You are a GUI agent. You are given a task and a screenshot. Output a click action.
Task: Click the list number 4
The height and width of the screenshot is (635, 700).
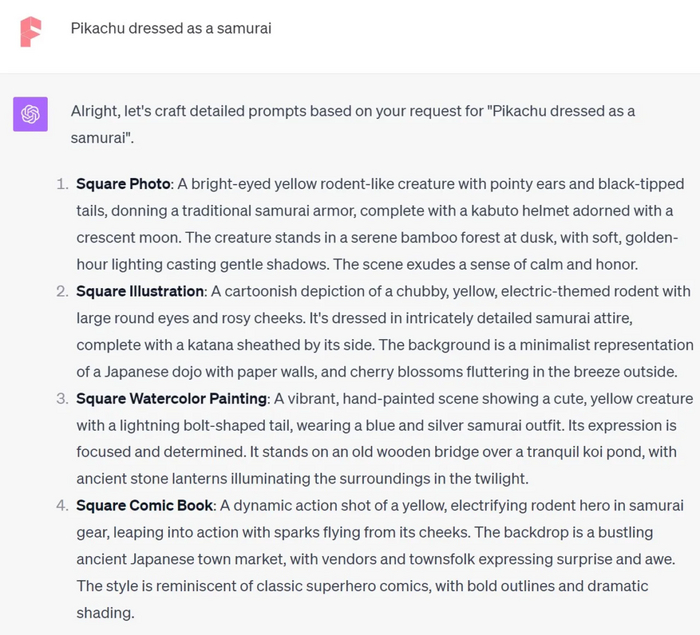click(x=60, y=505)
